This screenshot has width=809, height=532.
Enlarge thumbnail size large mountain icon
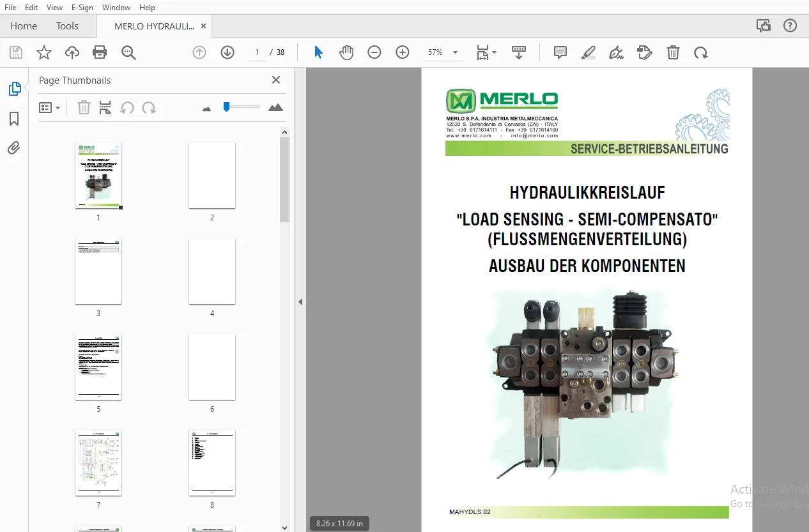(275, 107)
